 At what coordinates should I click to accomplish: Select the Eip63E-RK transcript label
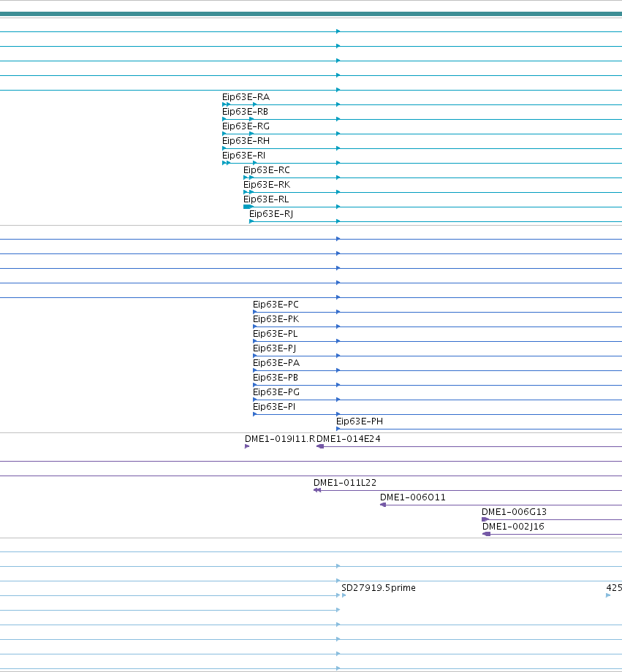tap(267, 185)
